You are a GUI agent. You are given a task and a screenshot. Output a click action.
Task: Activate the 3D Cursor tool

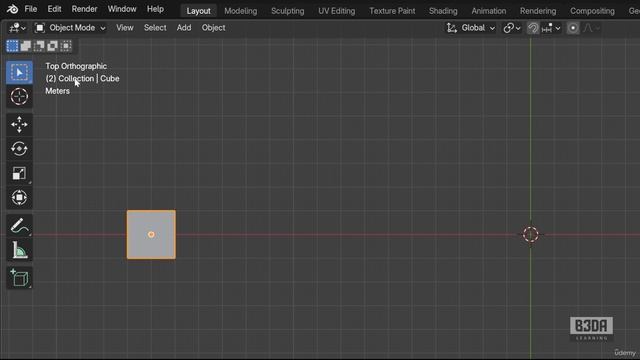pos(19,97)
